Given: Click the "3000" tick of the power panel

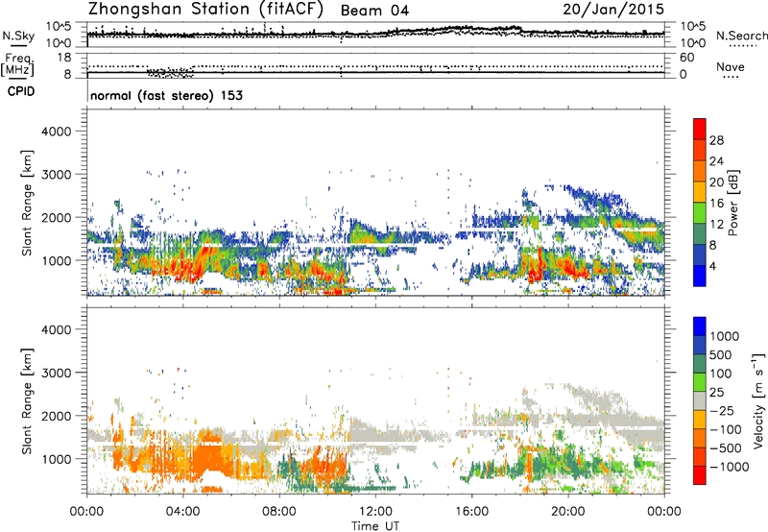Looking at the screenshot, I should (x=57, y=175).
